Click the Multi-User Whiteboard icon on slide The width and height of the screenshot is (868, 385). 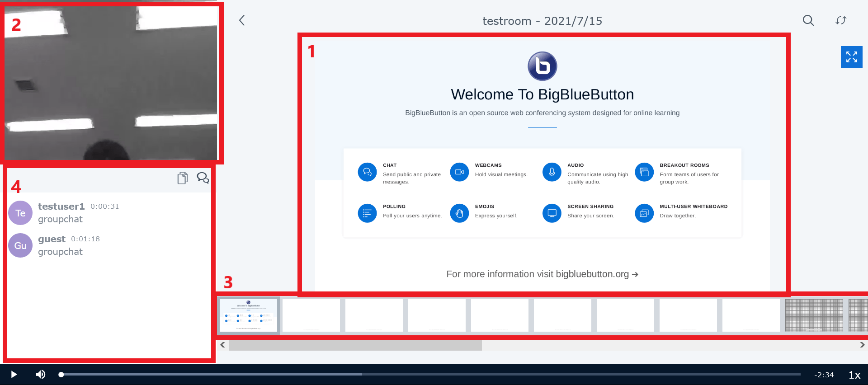(x=644, y=213)
